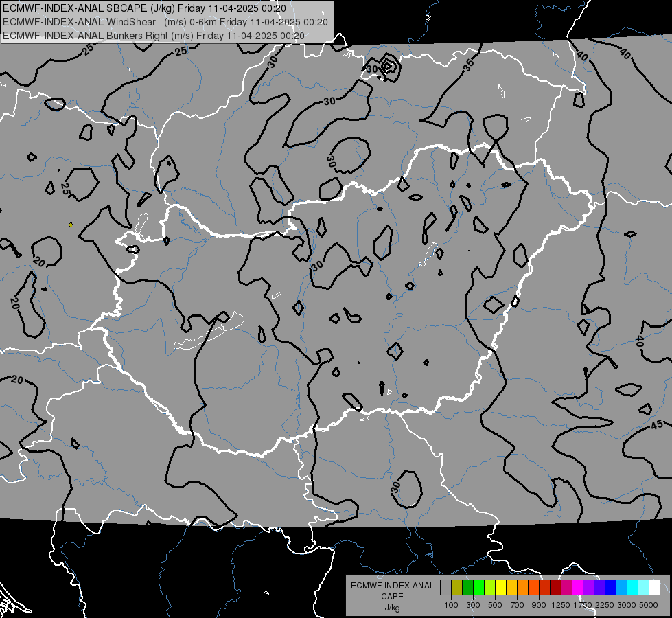Click the CAPE label in legend
Viewport: 672px width, 618px height.
point(392,597)
